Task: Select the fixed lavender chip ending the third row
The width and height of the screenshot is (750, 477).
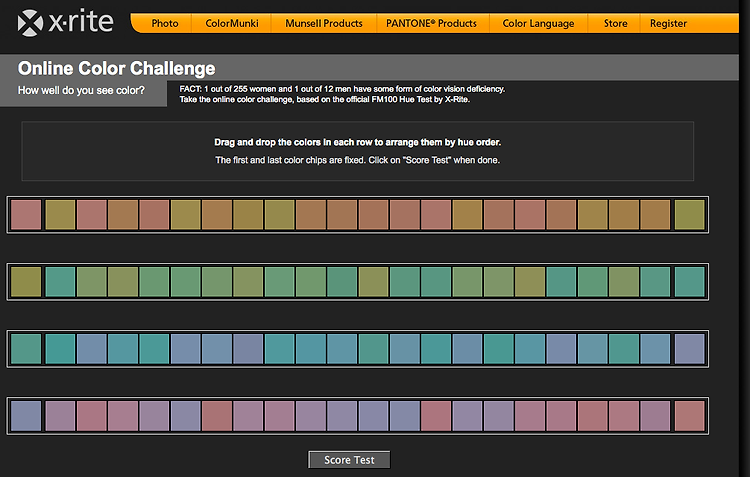Action: 690,349
